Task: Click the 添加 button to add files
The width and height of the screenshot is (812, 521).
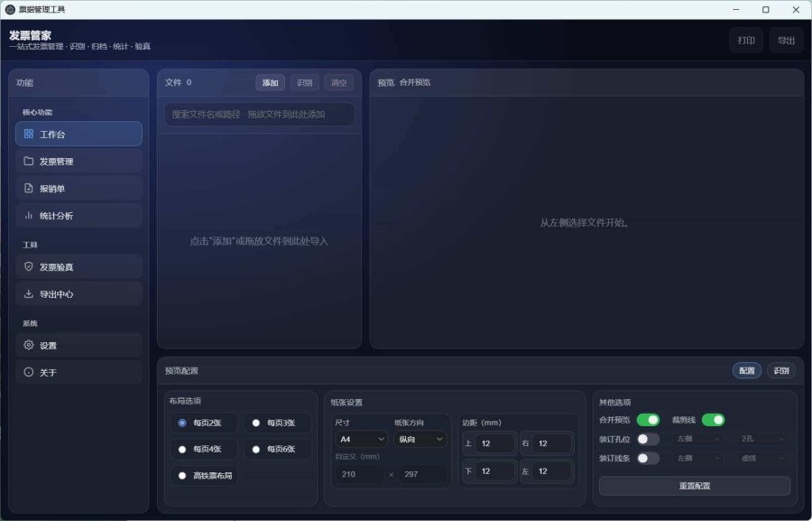Action: 269,82
